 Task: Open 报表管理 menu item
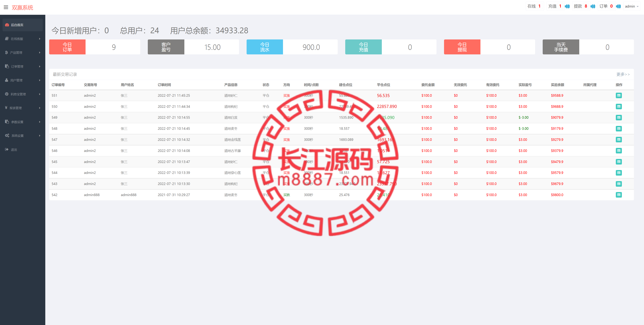22,108
